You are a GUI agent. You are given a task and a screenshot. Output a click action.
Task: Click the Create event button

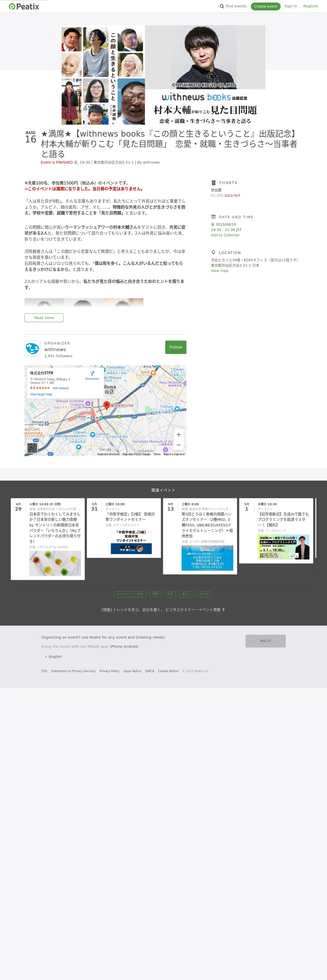pos(266,6)
